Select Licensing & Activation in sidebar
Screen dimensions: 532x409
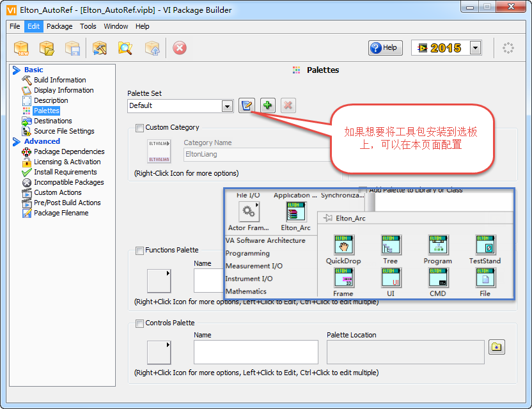tap(67, 162)
